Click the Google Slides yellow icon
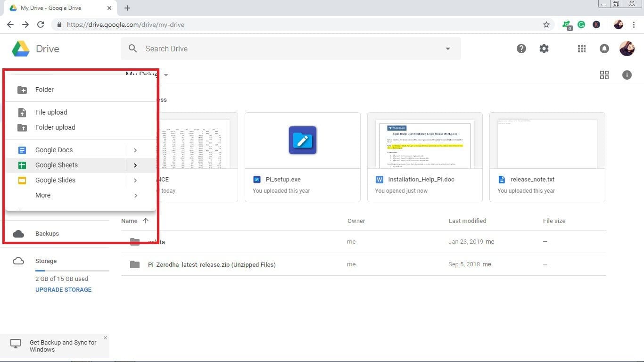The image size is (644, 362). (22, 180)
